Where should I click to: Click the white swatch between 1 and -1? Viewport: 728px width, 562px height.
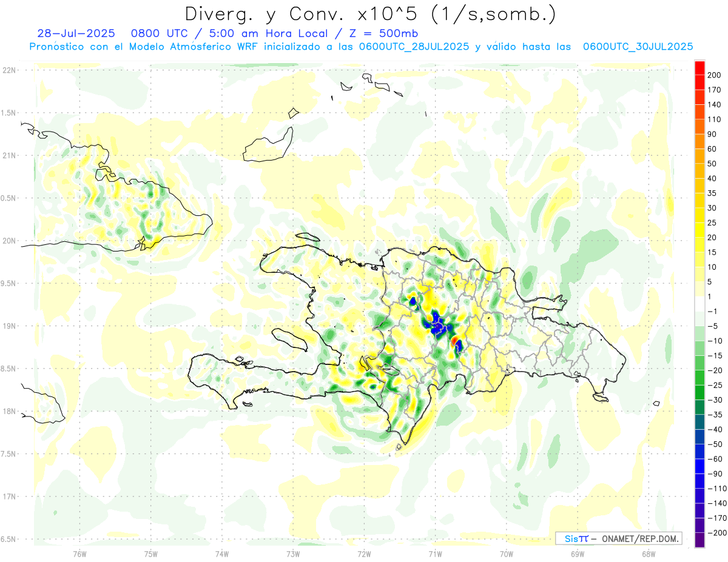point(700,304)
